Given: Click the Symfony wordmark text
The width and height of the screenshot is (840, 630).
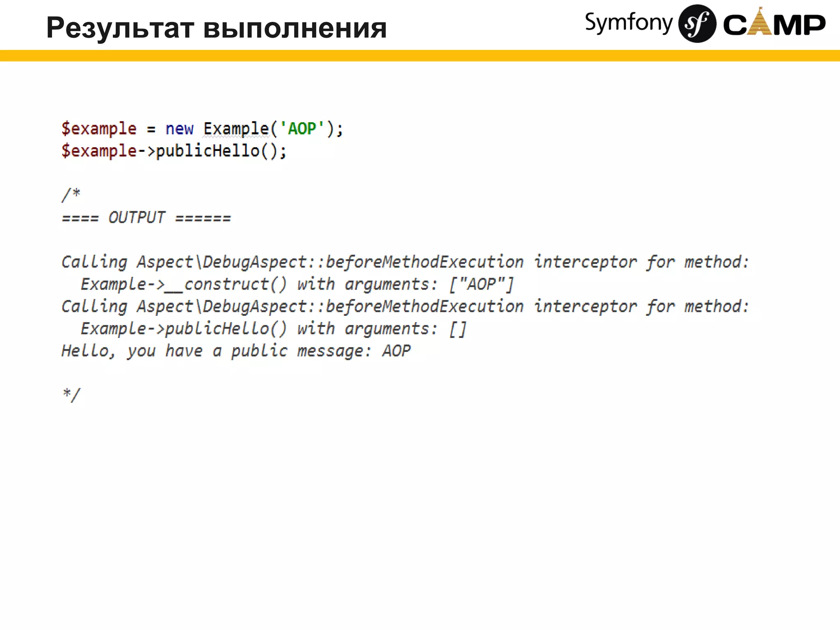Looking at the screenshot, I should (x=629, y=23).
